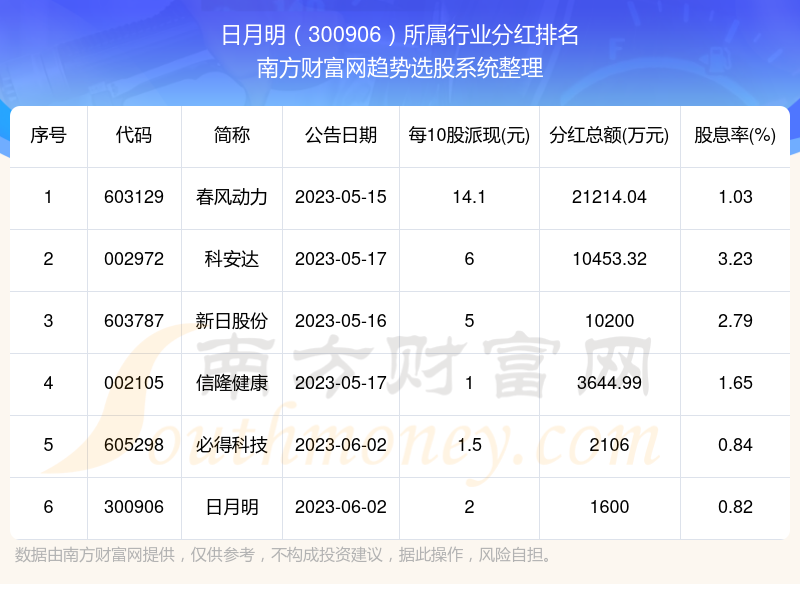Select stock name 春风动力
Screen dimensions: 800x606
pos(232,197)
